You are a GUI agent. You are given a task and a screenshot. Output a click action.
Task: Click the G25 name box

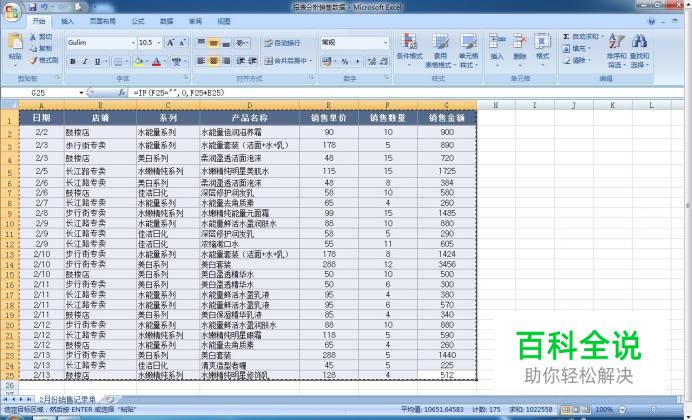[x=42, y=93]
